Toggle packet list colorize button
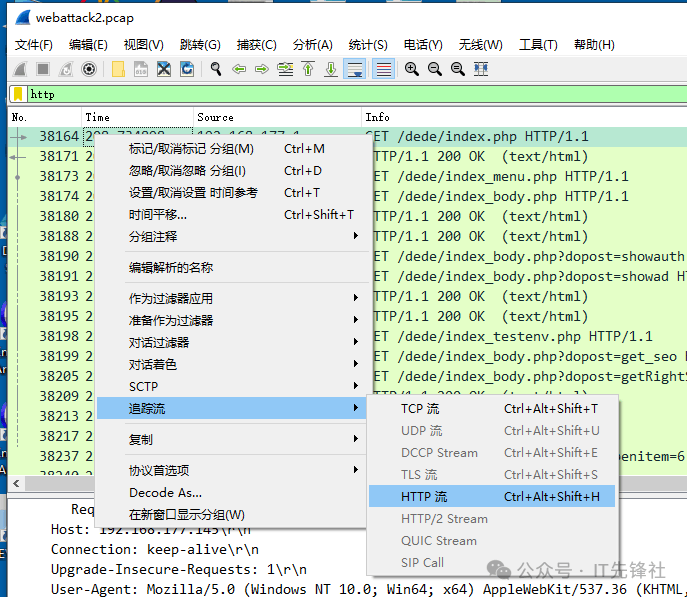687x597 pixels. [382, 69]
